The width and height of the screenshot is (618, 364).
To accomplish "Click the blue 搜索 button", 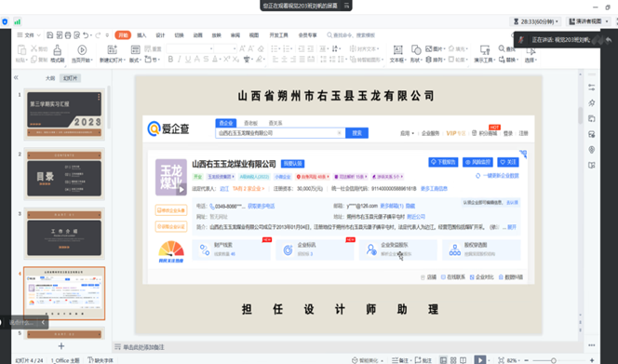I will click(x=356, y=133).
